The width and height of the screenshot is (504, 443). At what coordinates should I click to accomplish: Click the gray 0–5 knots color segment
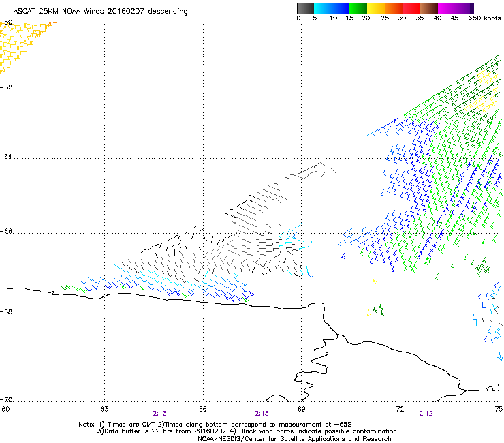(x=305, y=8)
